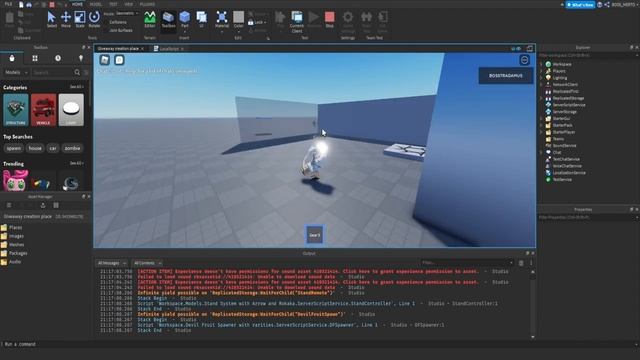Click the share icon near username
The width and height of the screenshot is (640, 360).
click(607, 4)
